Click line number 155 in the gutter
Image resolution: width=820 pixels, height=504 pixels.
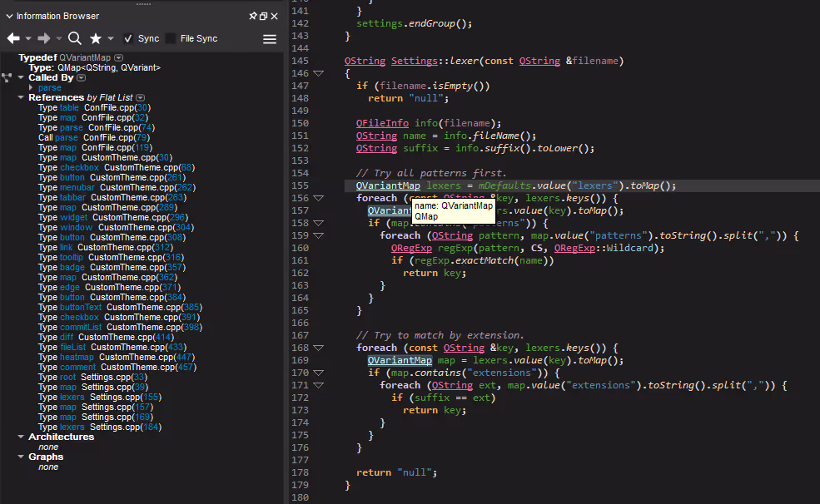(301, 186)
